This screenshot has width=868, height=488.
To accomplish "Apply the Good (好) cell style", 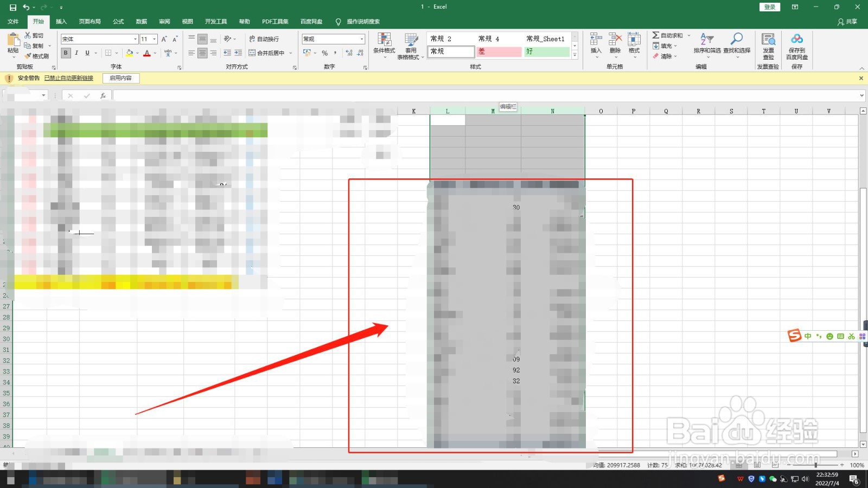I will [x=547, y=52].
